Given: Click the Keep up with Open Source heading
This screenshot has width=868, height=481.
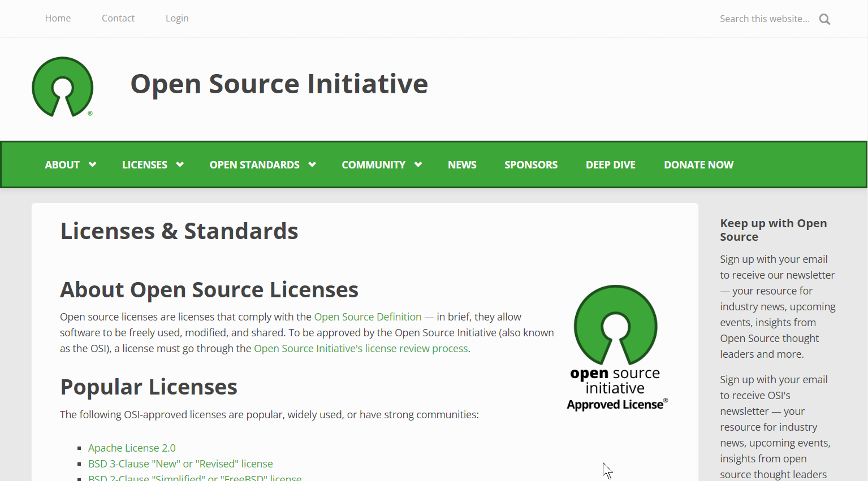Looking at the screenshot, I should point(773,230).
